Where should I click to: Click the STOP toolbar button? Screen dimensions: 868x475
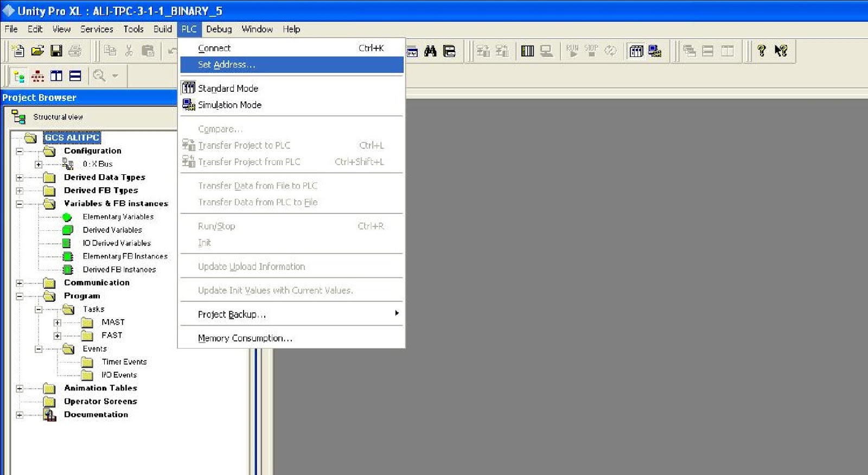pos(591,50)
